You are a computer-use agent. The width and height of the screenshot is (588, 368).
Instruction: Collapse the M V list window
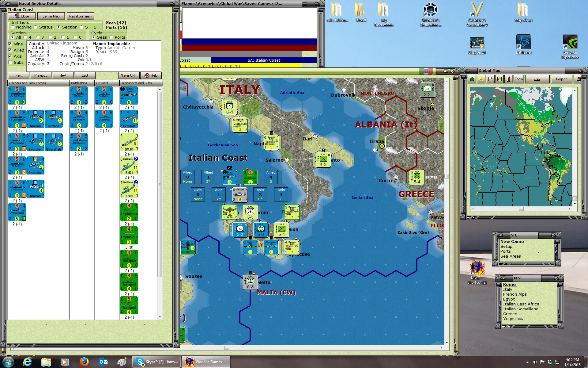[503, 278]
